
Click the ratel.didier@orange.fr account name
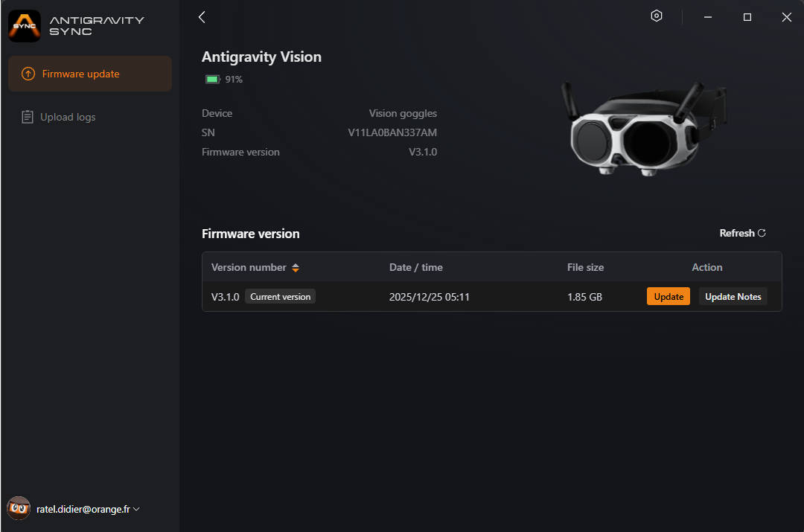coord(83,509)
